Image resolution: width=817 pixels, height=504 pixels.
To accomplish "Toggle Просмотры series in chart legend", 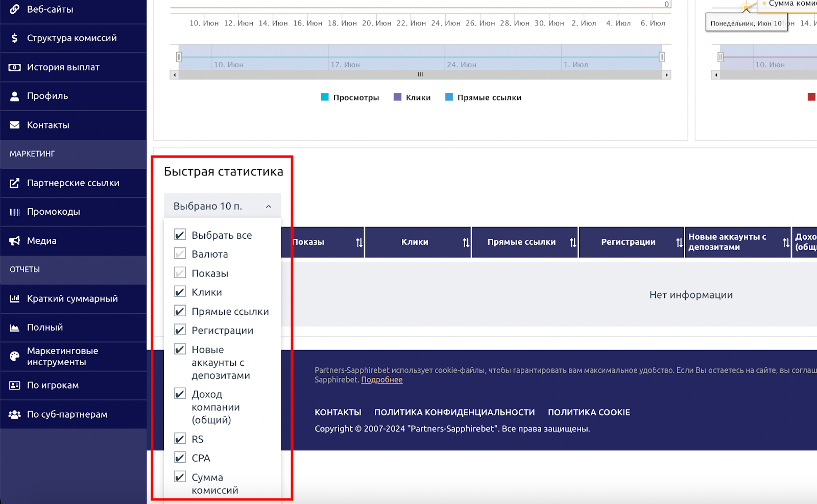I will (x=350, y=97).
